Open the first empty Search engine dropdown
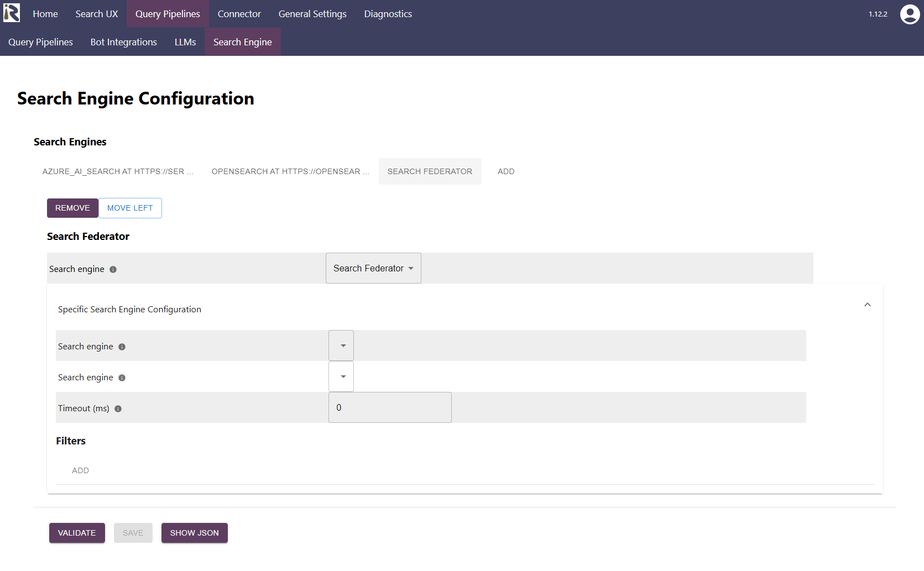924x571 pixels. pyautogui.click(x=341, y=345)
